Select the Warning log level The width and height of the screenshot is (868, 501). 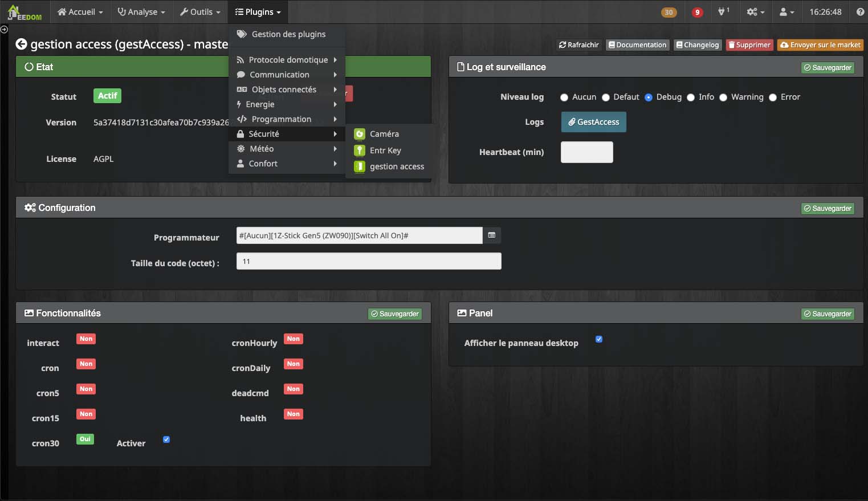click(x=723, y=97)
